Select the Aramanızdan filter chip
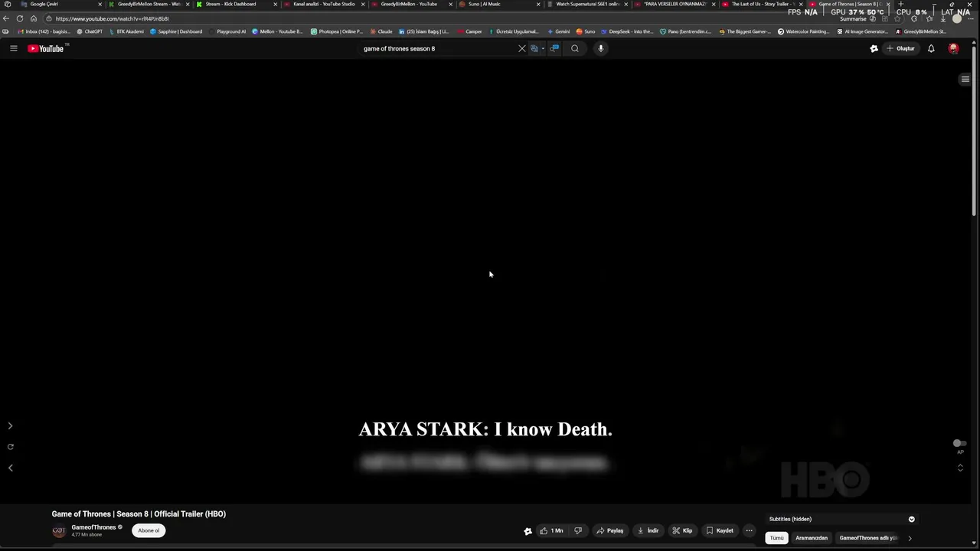980x551 pixels. pyautogui.click(x=812, y=538)
